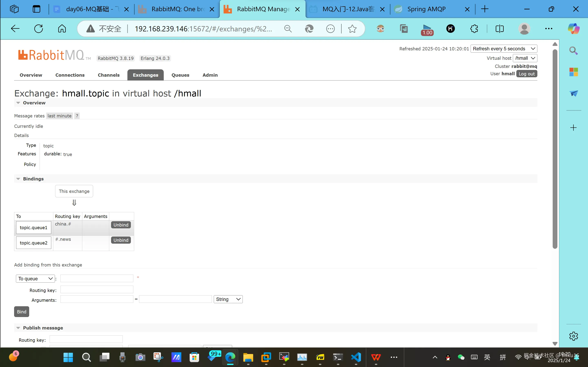Open sidebar settings gear icon
Image resolution: width=588 pixels, height=367 pixels.
574,336
